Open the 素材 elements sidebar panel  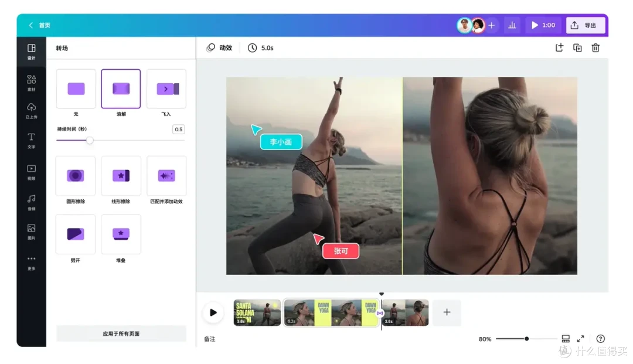(x=31, y=82)
